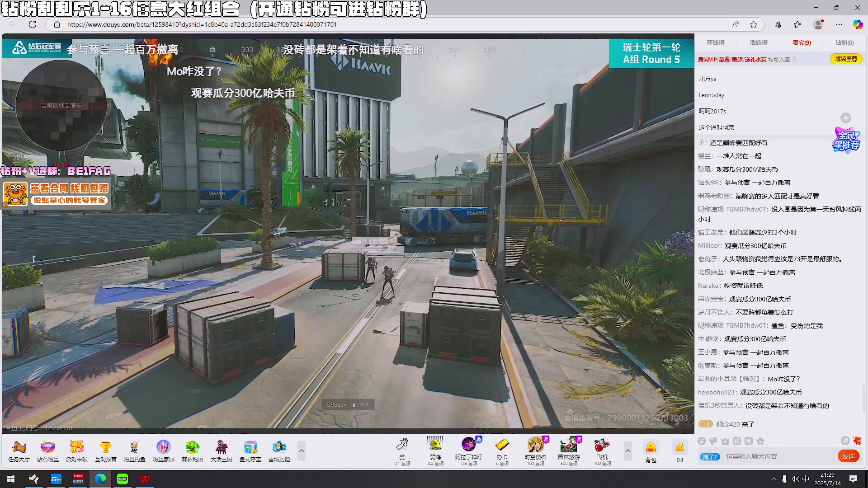Open 钻石粉丝 diamond fans icon
This screenshot has height=488, width=868.
click(47, 451)
